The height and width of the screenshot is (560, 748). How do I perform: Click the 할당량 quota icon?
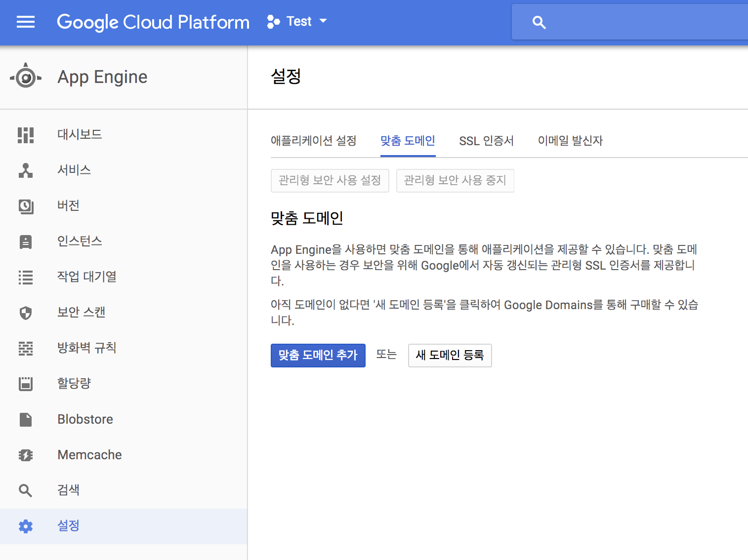click(x=26, y=384)
